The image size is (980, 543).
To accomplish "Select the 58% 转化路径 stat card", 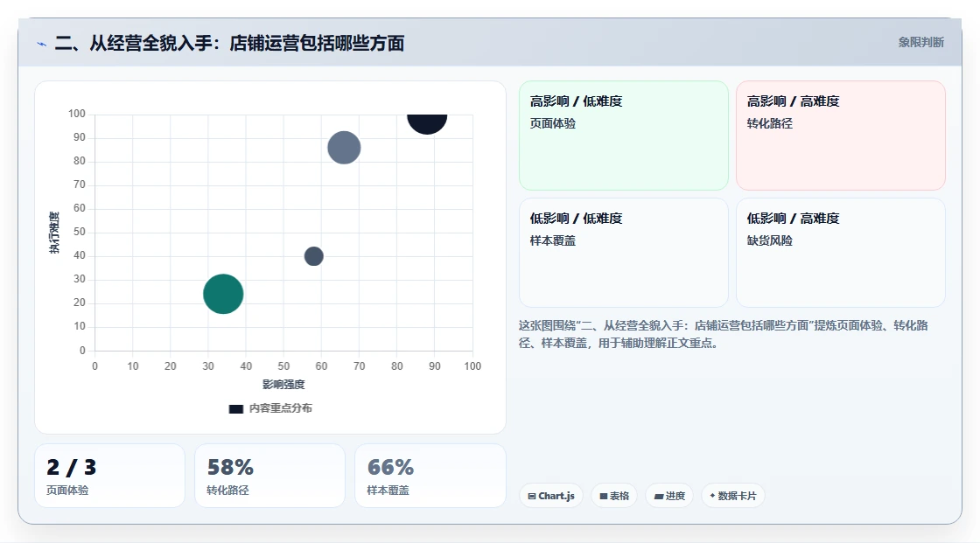I will click(x=270, y=476).
